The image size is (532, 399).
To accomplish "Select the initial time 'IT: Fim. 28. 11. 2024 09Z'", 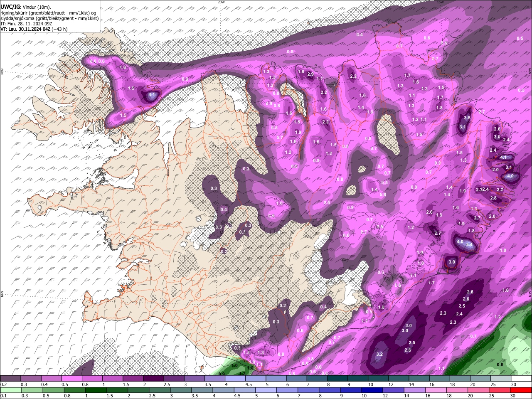I will [x=26, y=24].
